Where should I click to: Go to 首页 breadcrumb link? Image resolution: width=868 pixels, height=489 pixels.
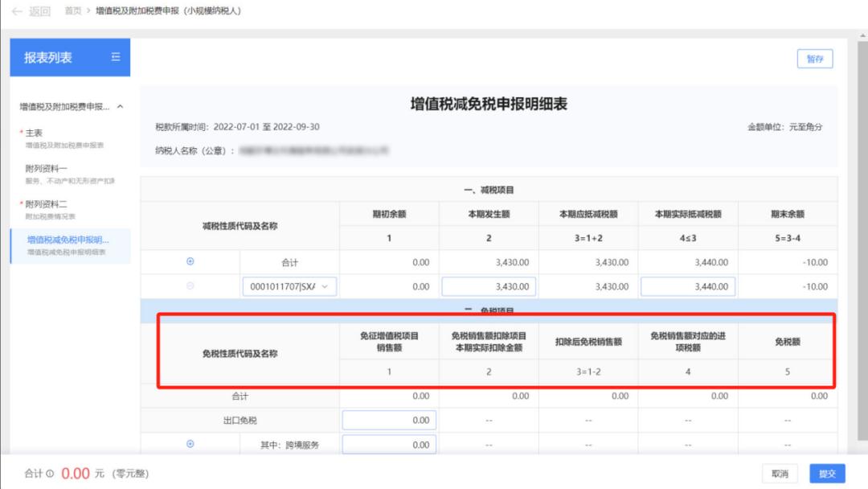coord(73,11)
